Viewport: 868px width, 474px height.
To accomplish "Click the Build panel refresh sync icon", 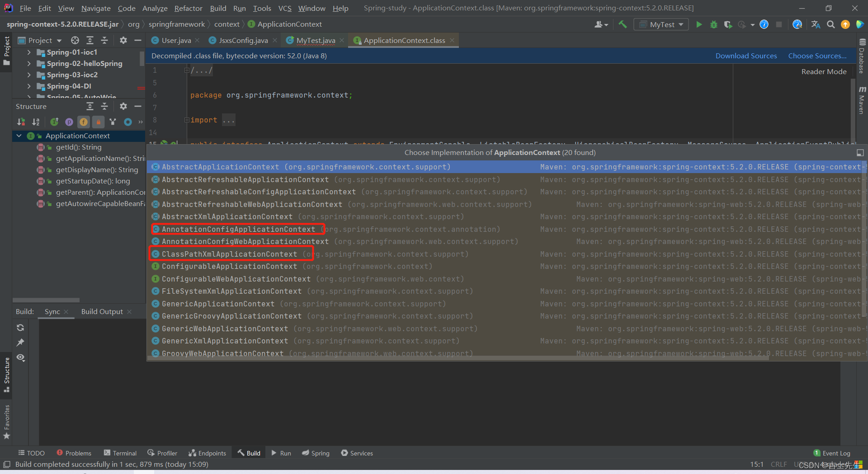I will tap(20, 328).
